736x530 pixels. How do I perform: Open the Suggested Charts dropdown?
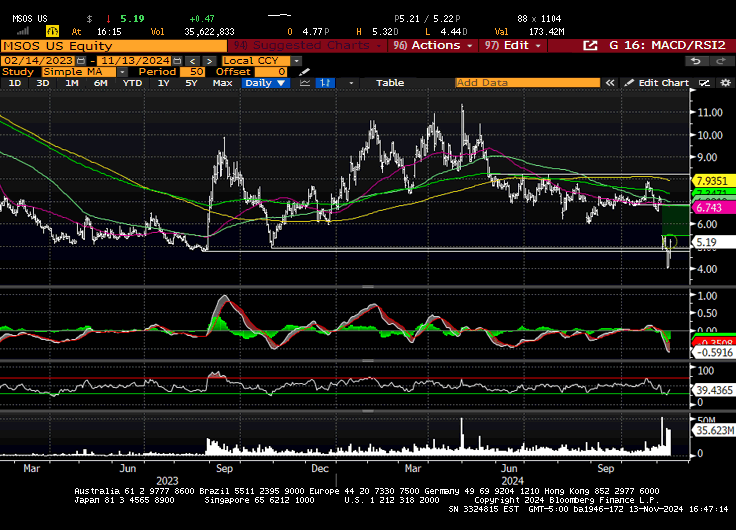[x=308, y=46]
